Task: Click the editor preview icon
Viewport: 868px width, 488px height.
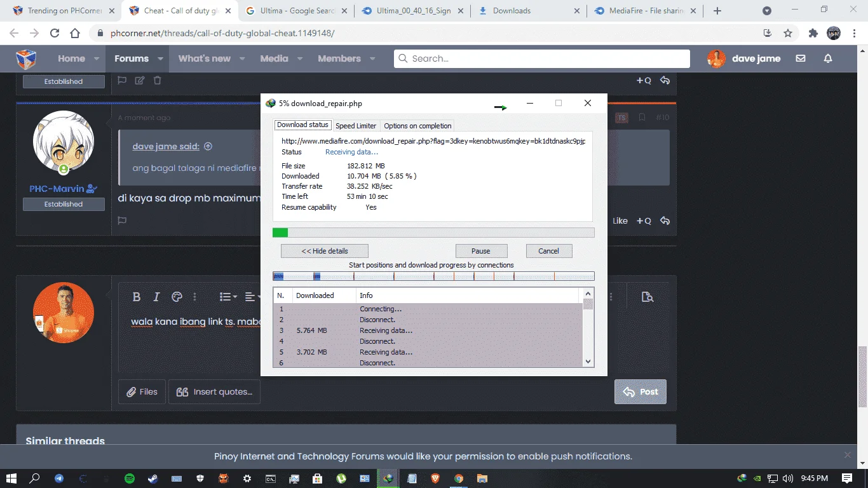Action: tap(648, 297)
